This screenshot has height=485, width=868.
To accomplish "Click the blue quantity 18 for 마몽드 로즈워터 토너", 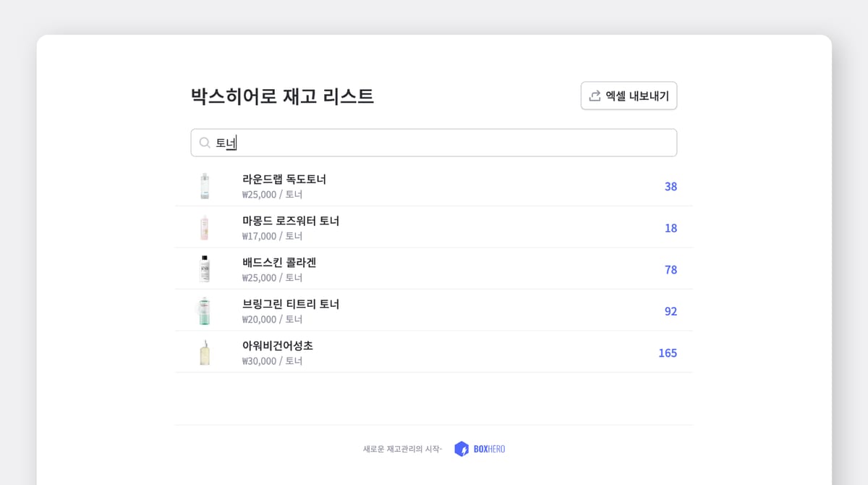I will [670, 228].
